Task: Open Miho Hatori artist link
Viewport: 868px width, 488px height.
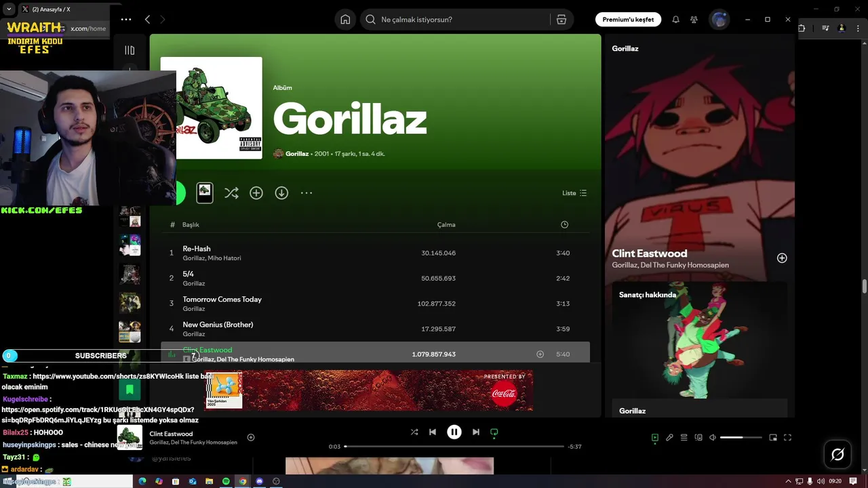Action: pyautogui.click(x=225, y=258)
